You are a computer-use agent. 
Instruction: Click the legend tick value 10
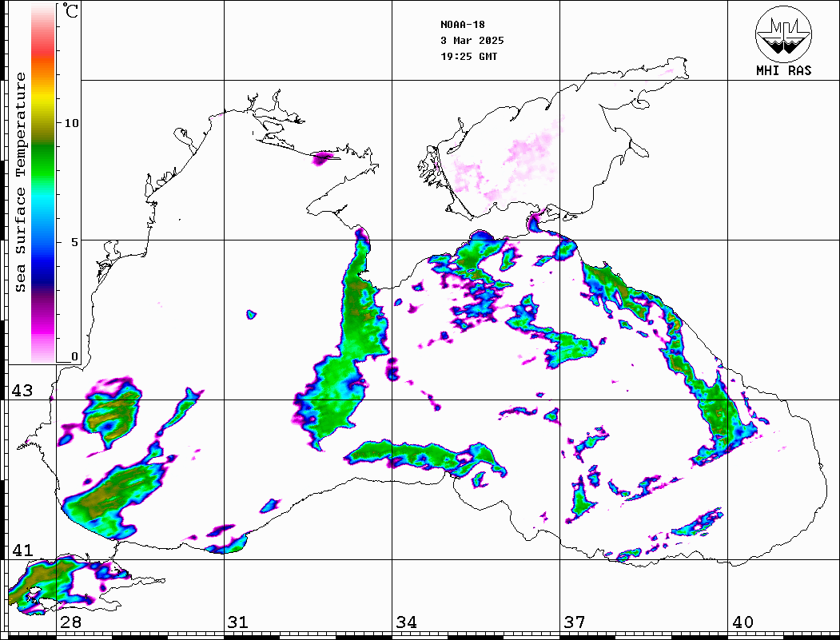pos(71,123)
